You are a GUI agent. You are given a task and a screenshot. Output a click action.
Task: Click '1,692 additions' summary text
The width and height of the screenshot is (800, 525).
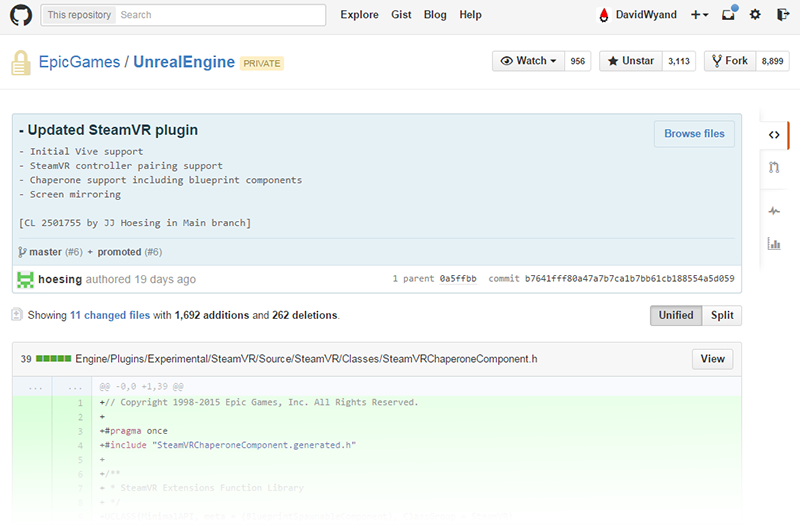212,315
